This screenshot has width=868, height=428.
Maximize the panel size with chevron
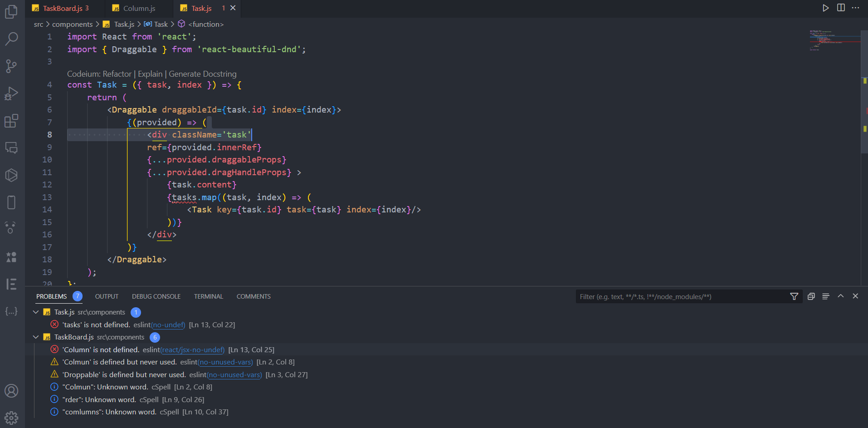(841, 296)
